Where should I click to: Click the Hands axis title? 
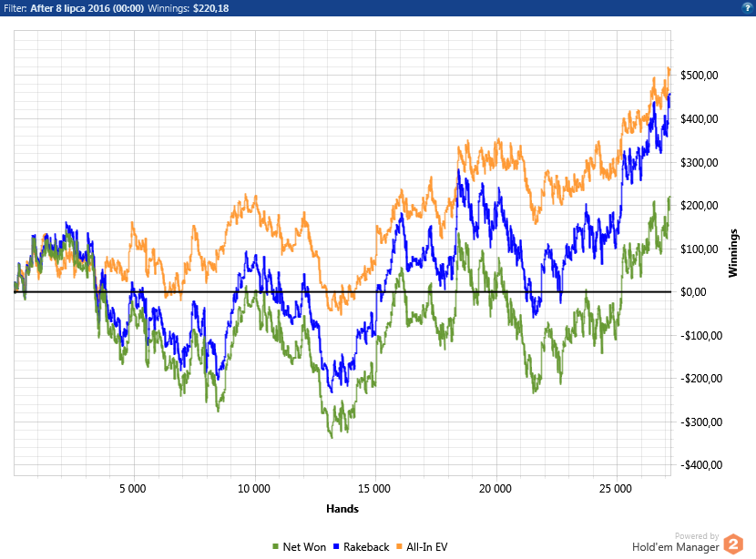[342, 509]
